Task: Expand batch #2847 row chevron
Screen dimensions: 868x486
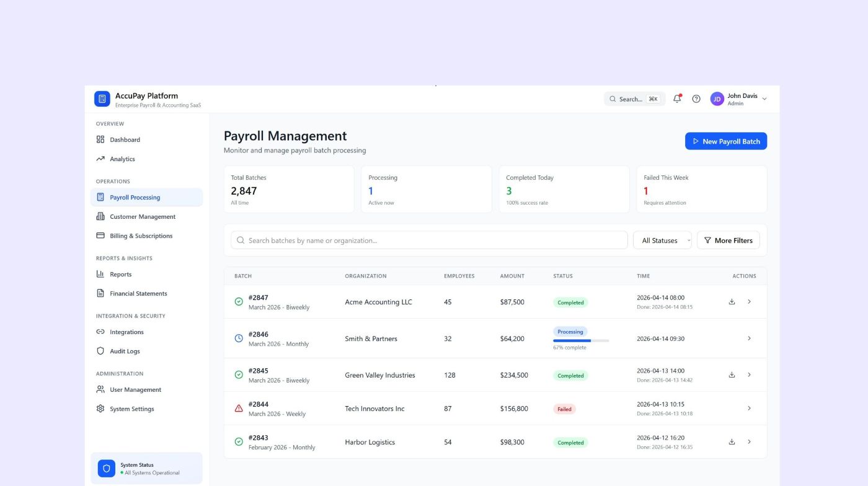Action: [749, 302]
